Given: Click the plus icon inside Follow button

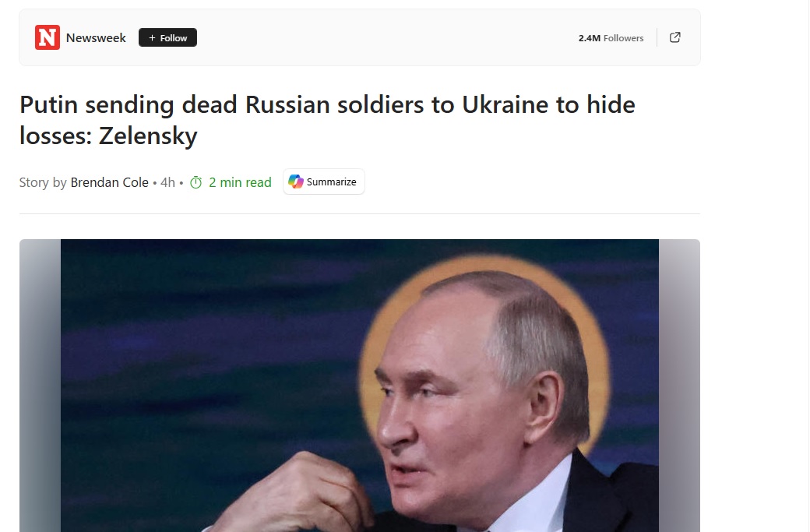Looking at the screenshot, I should (152, 37).
